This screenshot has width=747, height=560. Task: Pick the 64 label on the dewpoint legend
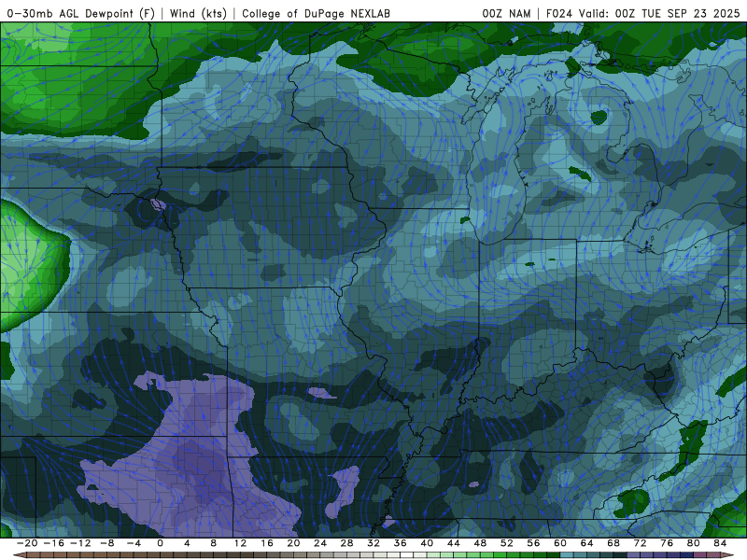point(587,543)
